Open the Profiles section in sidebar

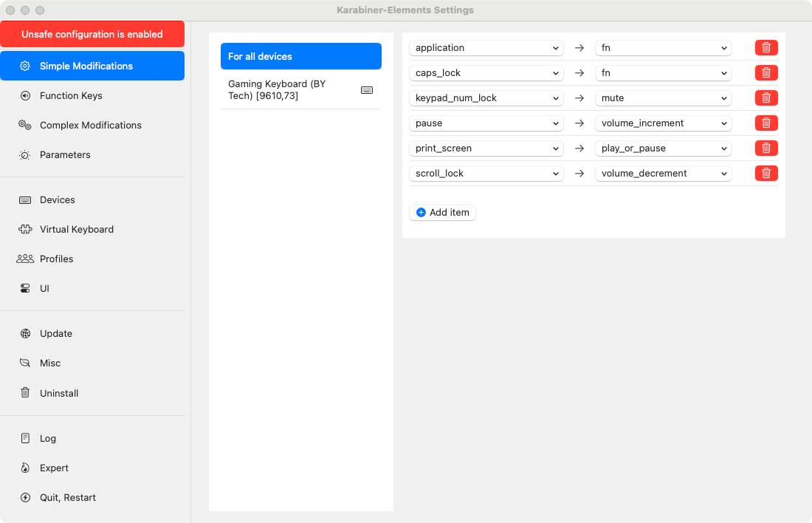pyautogui.click(x=56, y=259)
